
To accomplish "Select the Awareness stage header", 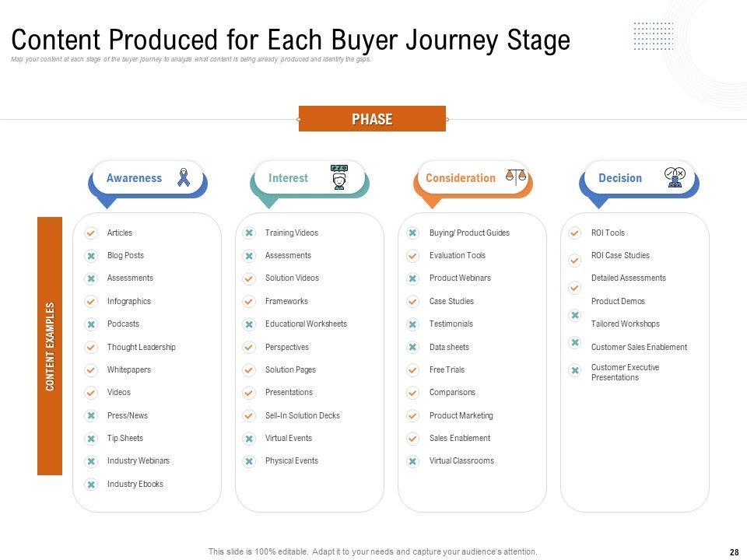I will tap(134, 178).
